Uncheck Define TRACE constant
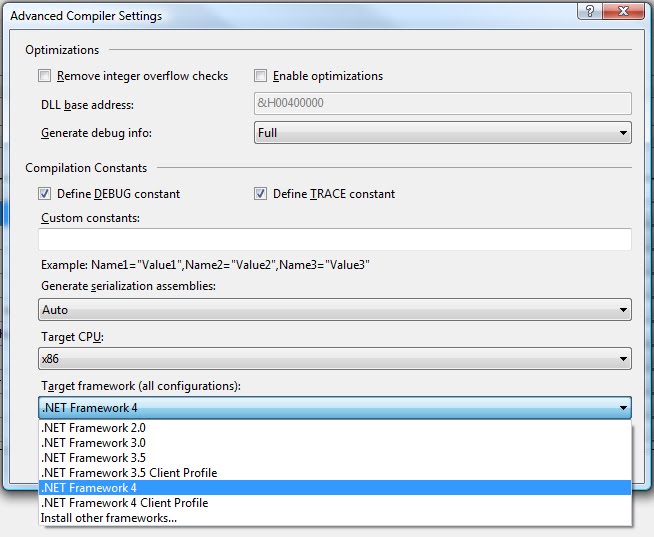 pyautogui.click(x=260, y=194)
